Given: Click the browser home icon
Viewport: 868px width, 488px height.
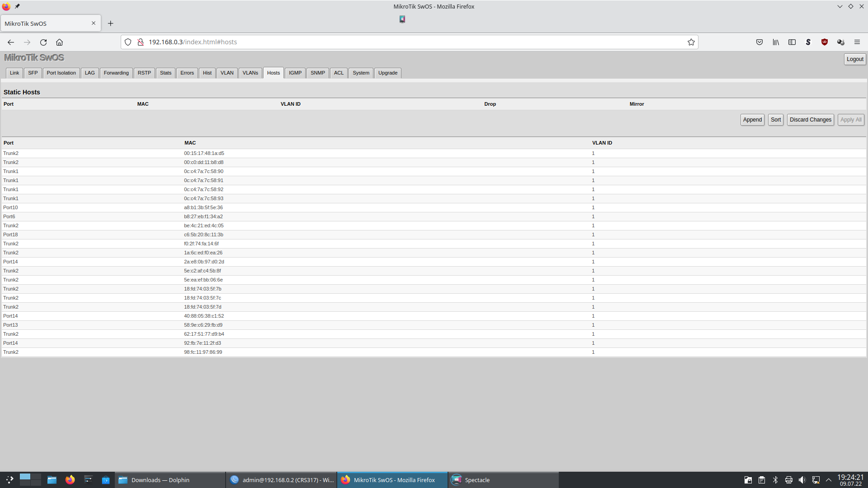Looking at the screenshot, I should [59, 42].
